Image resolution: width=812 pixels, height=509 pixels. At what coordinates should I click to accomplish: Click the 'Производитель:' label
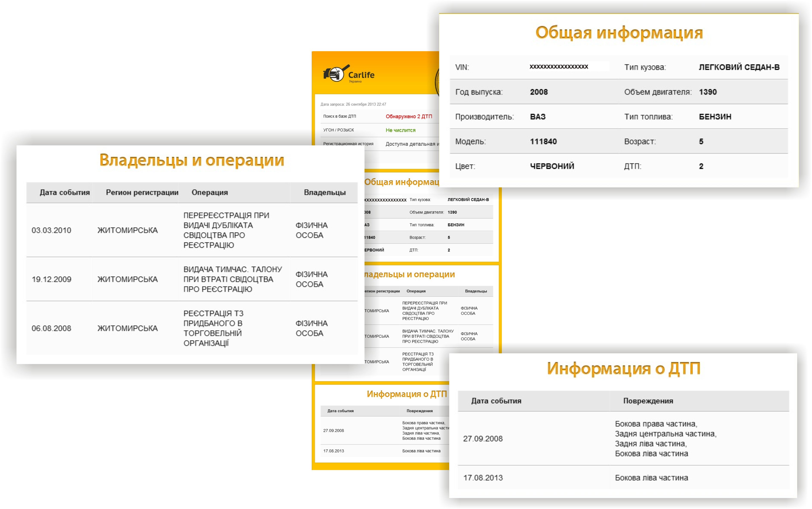pyautogui.click(x=484, y=117)
